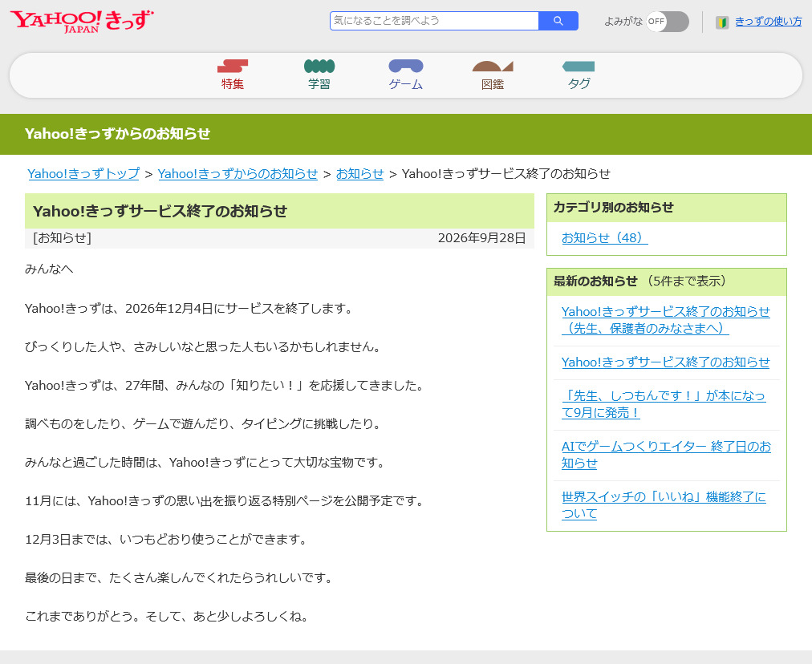Open サービス終了のお知らせ（先生、保護者のみなさまへ） link
The image size is (812, 664).
click(665, 320)
